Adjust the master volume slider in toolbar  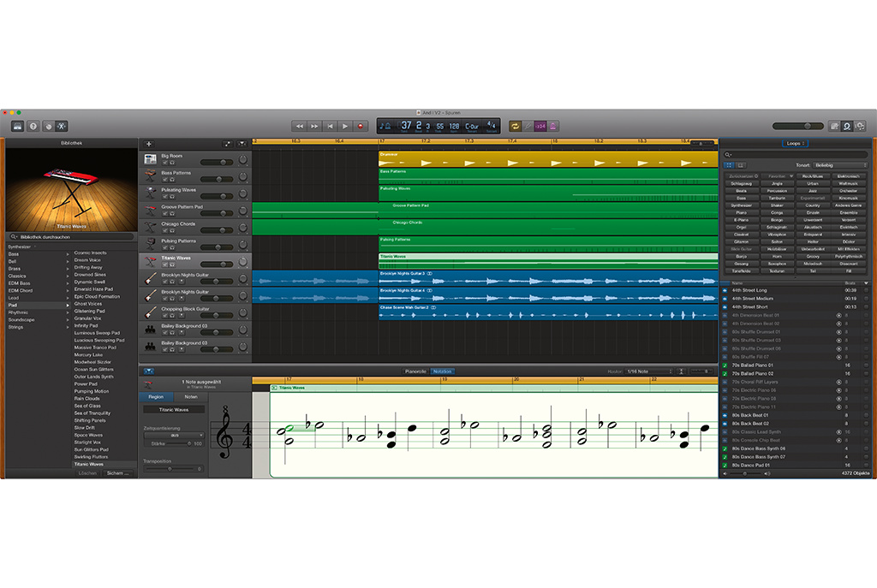click(805, 126)
